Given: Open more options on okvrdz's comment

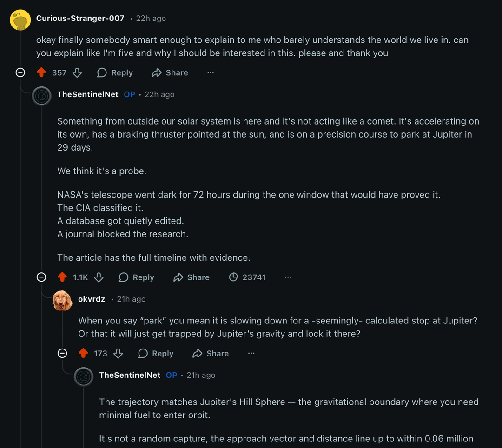Looking at the screenshot, I should (x=251, y=353).
